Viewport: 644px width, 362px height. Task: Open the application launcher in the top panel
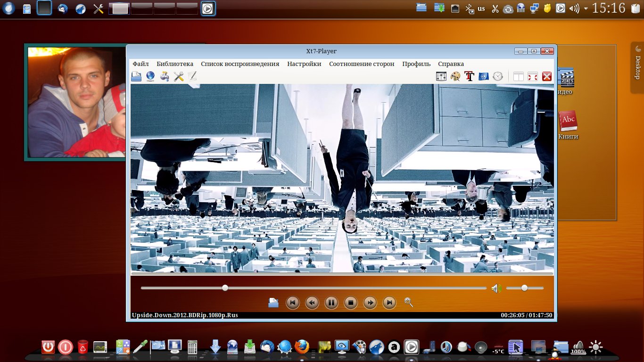(x=9, y=8)
